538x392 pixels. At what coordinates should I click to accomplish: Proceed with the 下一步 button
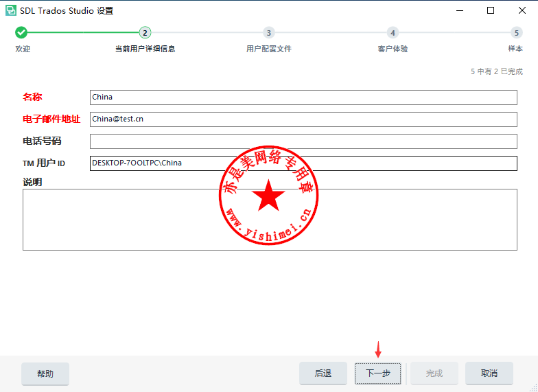378,373
